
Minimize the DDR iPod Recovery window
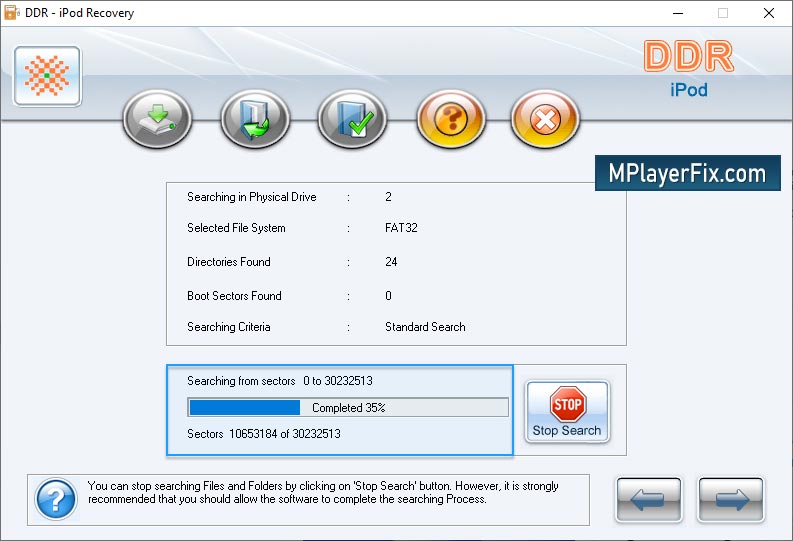(678, 13)
